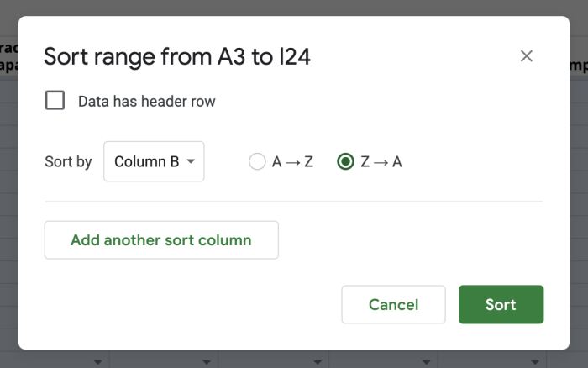Cancel the sort range dialog
The width and height of the screenshot is (588, 368).
(x=393, y=304)
